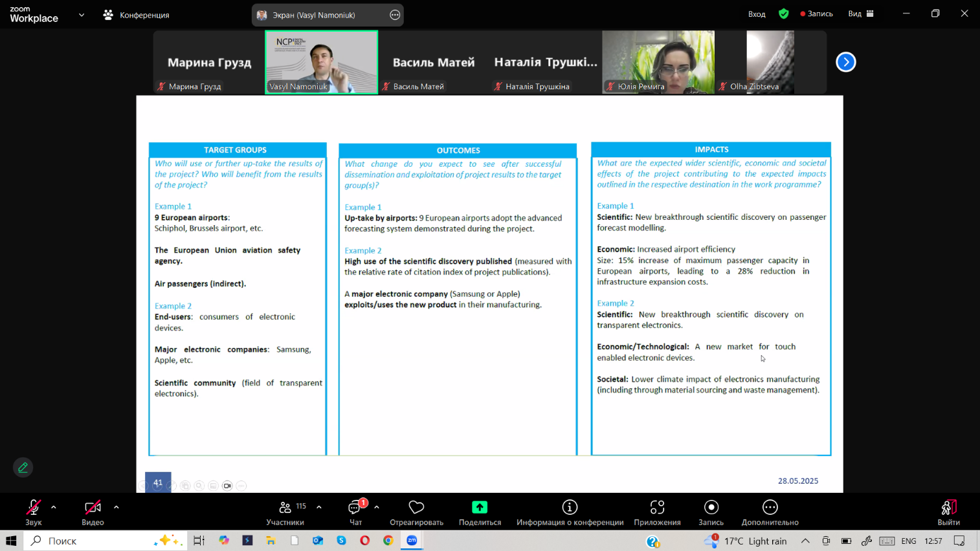Open the clock showing 12:57
The image size is (980, 551).
933,541
